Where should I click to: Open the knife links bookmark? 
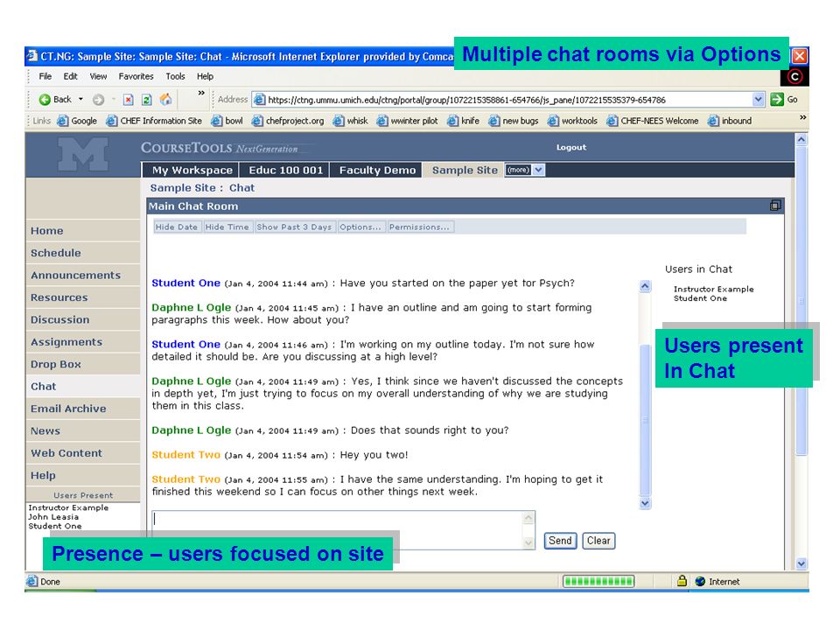tap(464, 121)
